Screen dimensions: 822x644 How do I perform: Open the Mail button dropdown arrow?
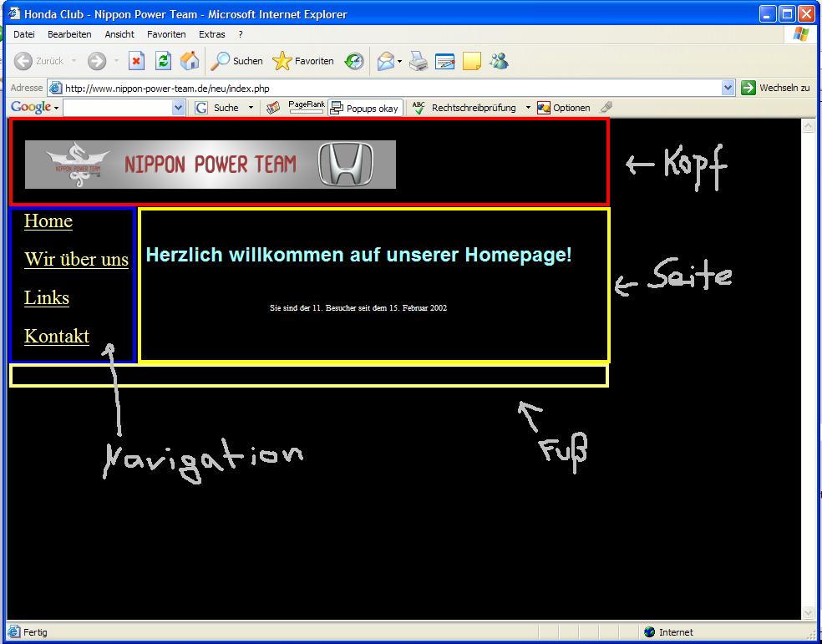click(x=400, y=61)
